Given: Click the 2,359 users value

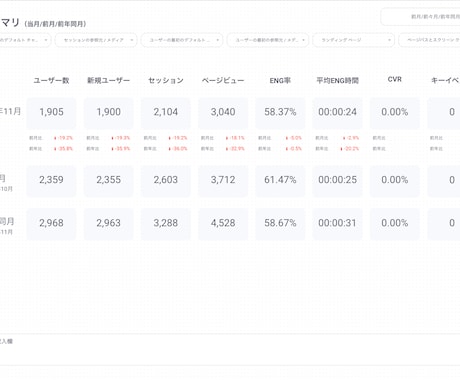Looking at the screenshot, I should point(51,180).
